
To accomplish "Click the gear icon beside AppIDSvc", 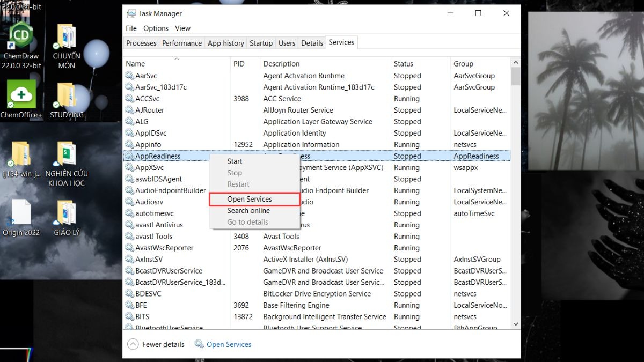I will point(129,133).
